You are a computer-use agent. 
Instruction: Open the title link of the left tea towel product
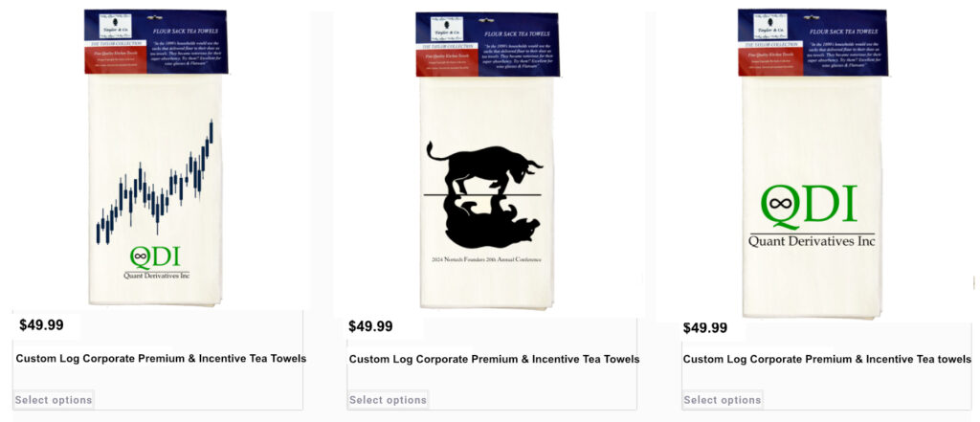pyautogui.click(x=161, y=359)
